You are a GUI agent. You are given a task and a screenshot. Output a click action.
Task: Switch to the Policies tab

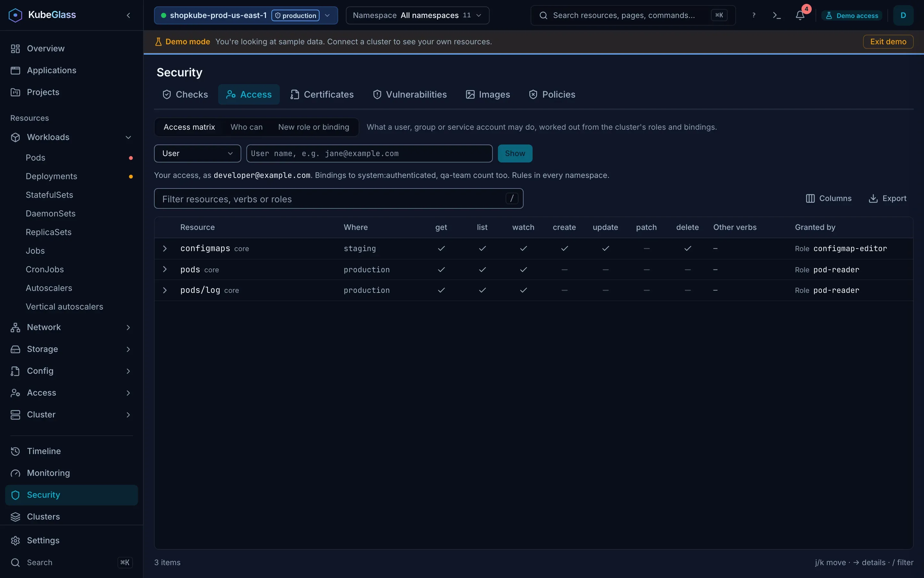tap(552, 94)
